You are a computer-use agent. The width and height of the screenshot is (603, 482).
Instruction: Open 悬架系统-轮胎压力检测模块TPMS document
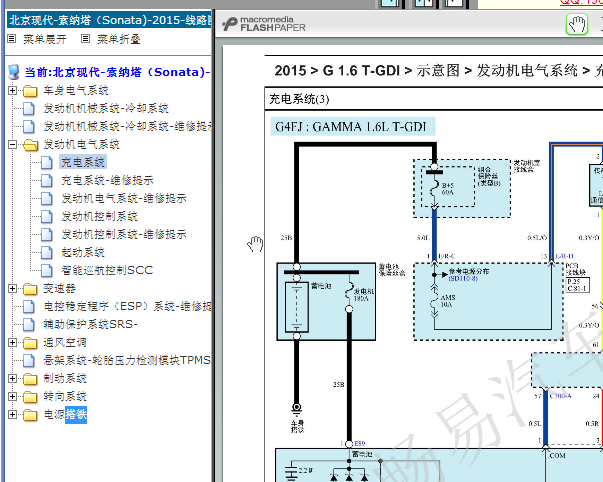(127, 360)
